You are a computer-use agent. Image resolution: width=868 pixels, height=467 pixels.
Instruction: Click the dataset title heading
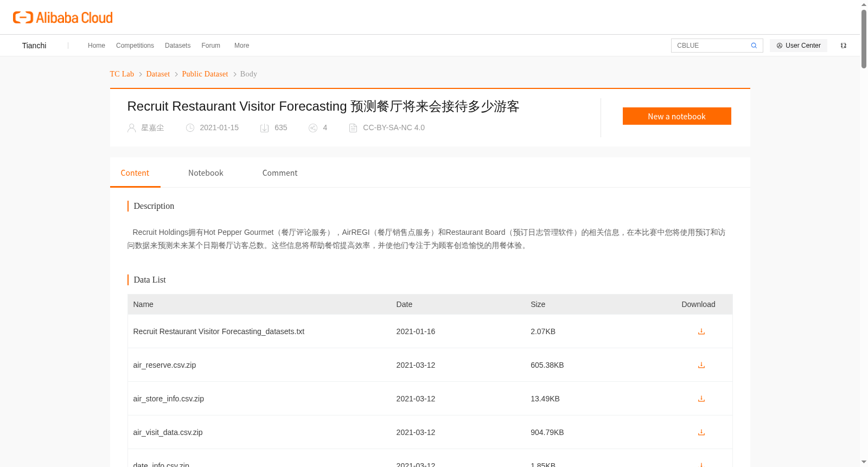(323, 106)
